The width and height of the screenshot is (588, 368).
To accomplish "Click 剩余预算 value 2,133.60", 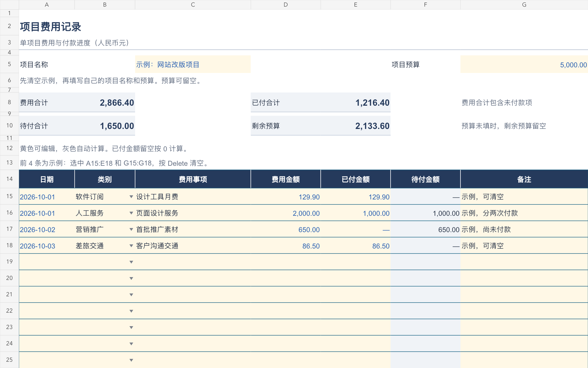I will tap(372, 126).
